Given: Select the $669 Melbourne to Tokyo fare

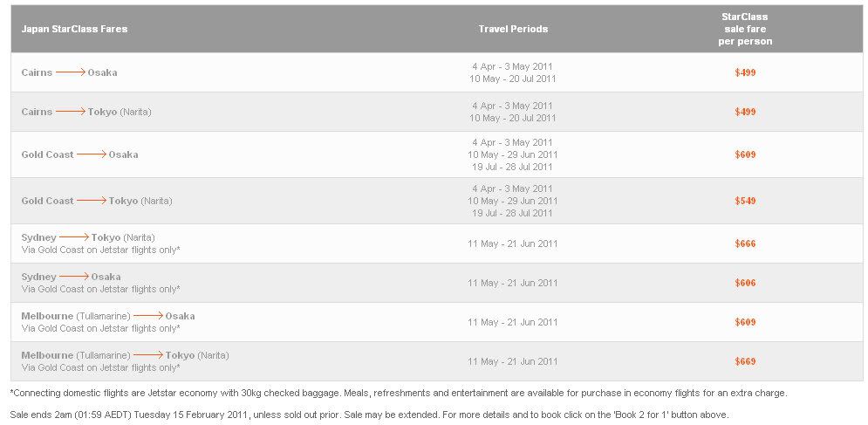Looking at the screenshot, I should (745, 362).
